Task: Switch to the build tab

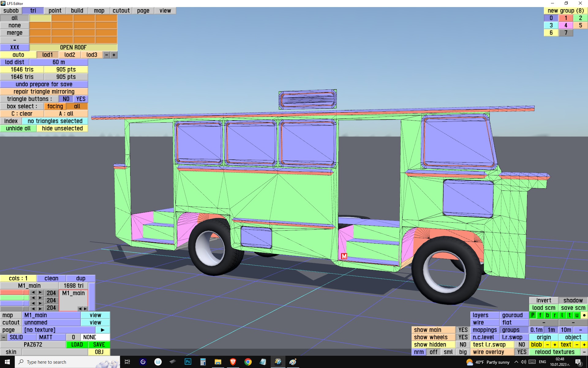Action: coord(77,10)
